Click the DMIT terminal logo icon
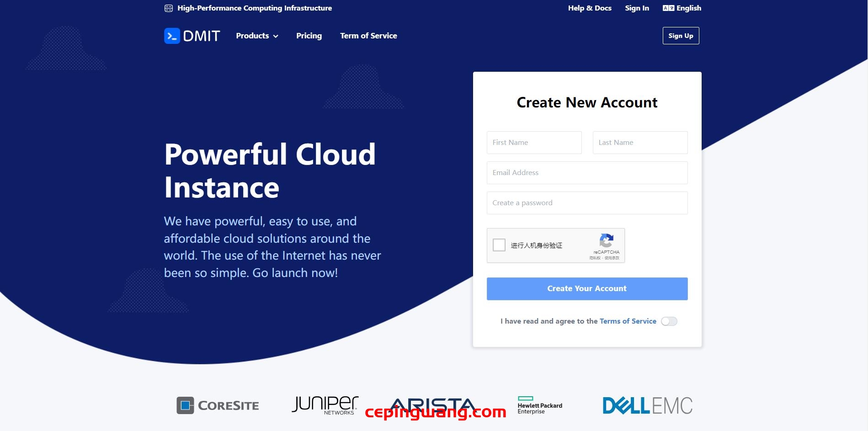 coord(172,36)
